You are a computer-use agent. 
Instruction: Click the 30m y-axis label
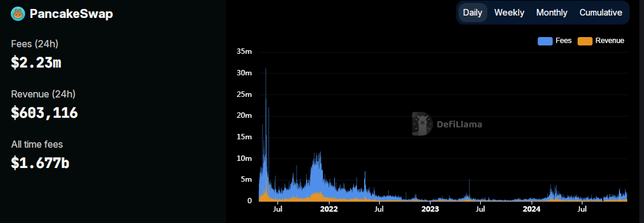(245, 73)
